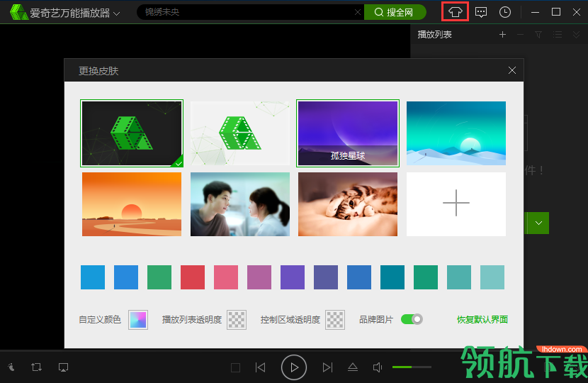This screenshot has height=383, width=588.
Task: Toggle the brand image switch
Action: pos(412,319)
